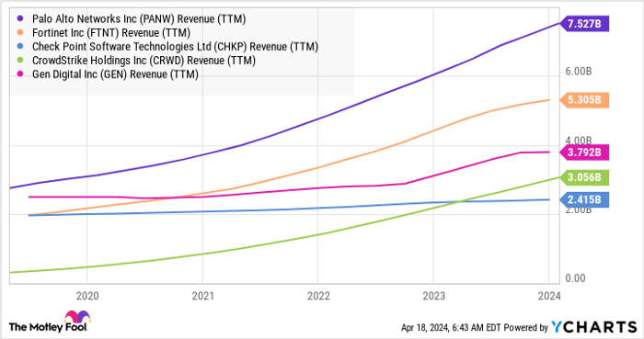This screenshot has width=644, height=339.
Task: Click the 2021 x-axis label
Action: [x=203, y=296]
